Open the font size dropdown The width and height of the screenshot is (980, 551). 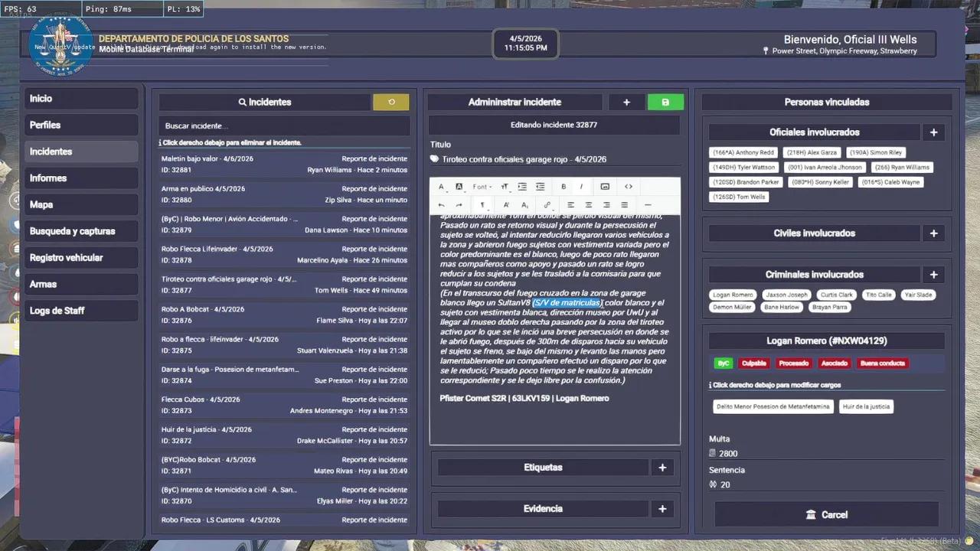pos(505,187)
